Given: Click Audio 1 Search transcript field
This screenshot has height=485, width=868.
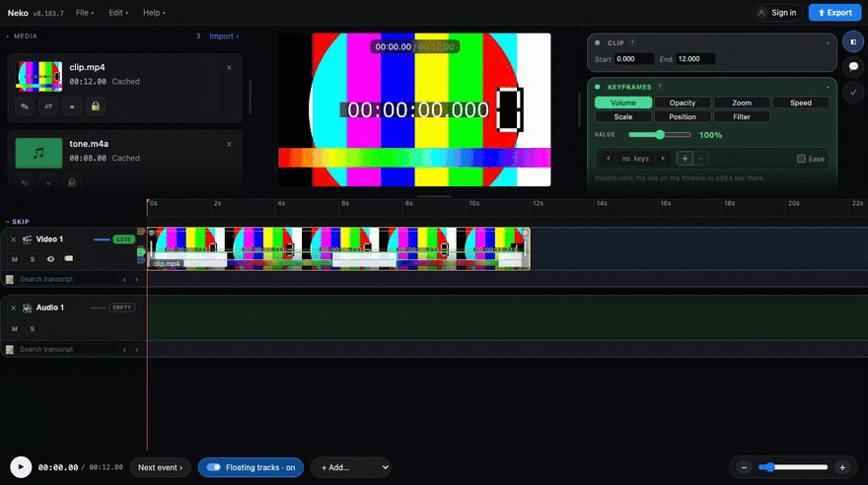Looking at the screenshot, I should point(66,350).
